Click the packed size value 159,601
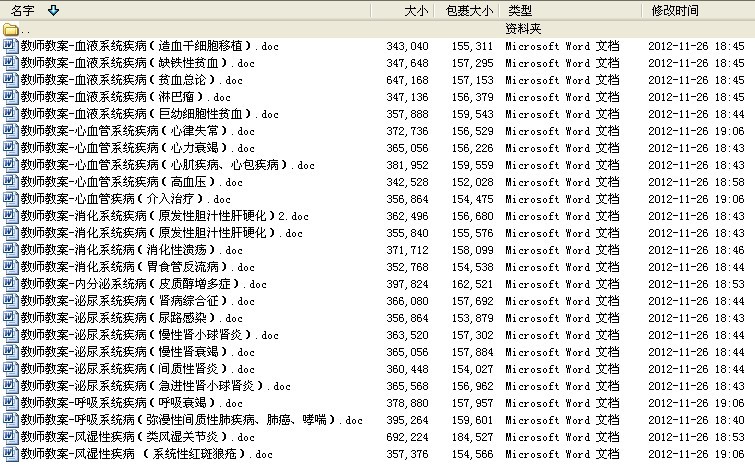Screen dimensions: 755x470 pos(472,420)
